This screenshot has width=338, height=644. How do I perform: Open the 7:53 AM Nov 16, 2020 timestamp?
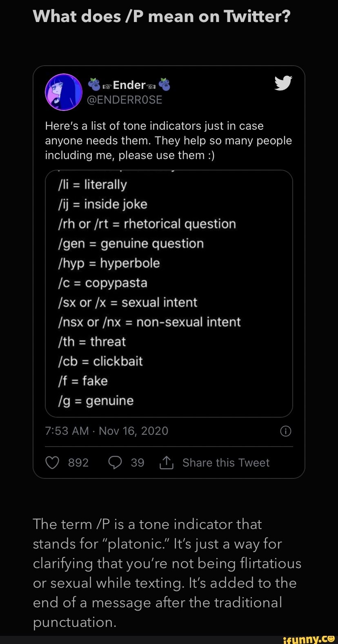point(107,431)
